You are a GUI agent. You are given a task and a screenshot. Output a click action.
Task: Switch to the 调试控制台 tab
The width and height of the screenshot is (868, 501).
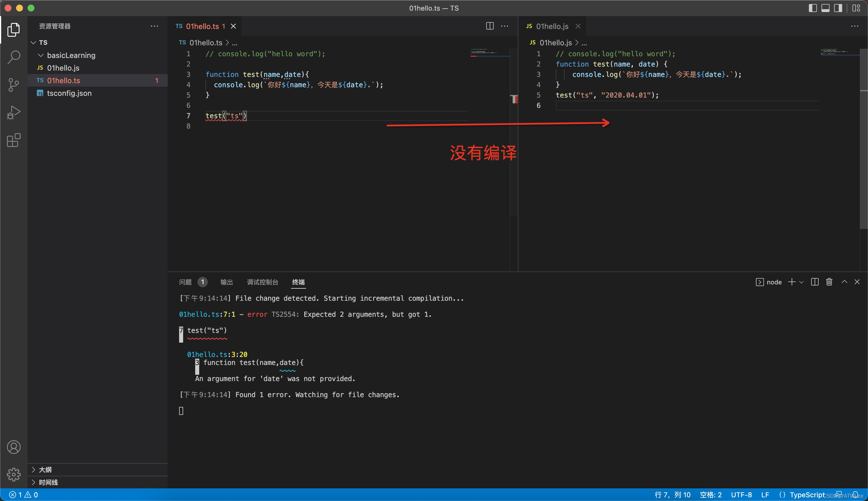pos(262,282)
